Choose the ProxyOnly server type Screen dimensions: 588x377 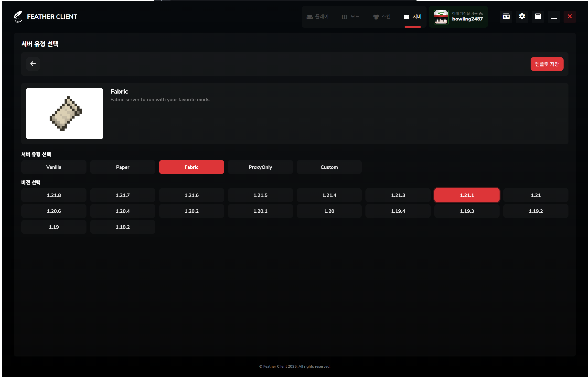pos(260,167)
